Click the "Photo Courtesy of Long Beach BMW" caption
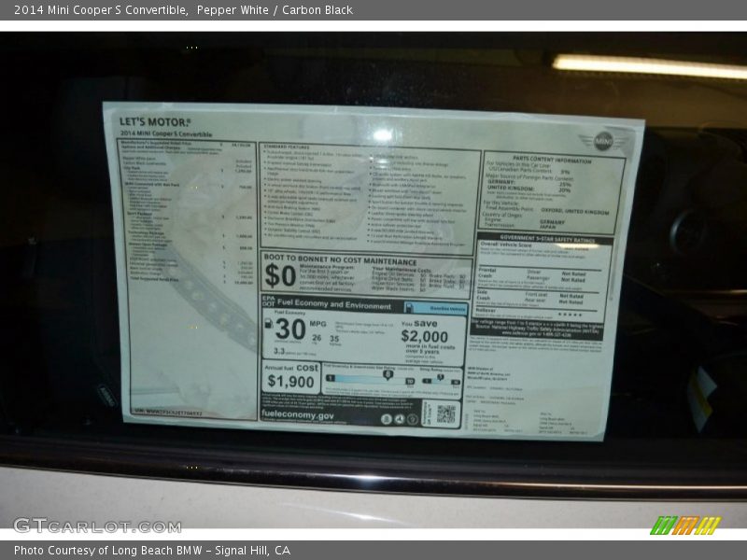This screenshot has width=747, height=560. click(108, 551)
